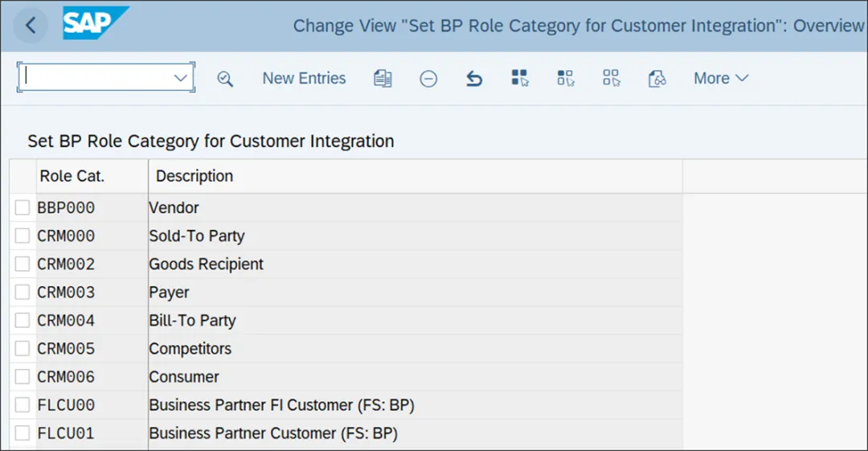Click the back arrow icon

pyautogui.click(x=31, y=26)
